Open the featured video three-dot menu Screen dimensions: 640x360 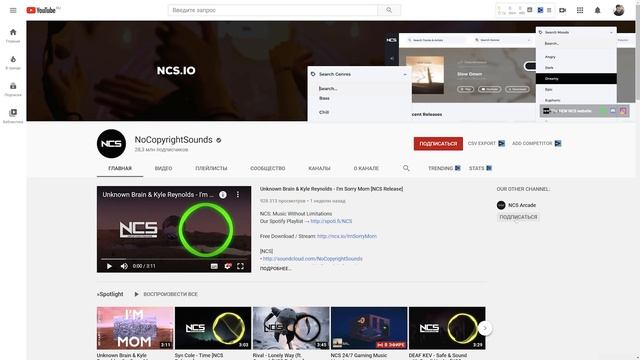(238, 195)
